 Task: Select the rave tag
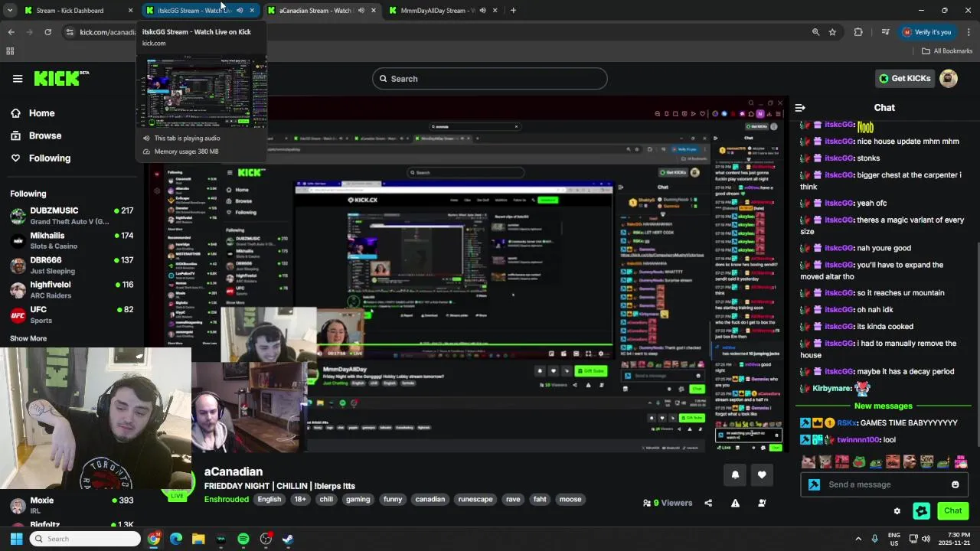tap(513, 500)
